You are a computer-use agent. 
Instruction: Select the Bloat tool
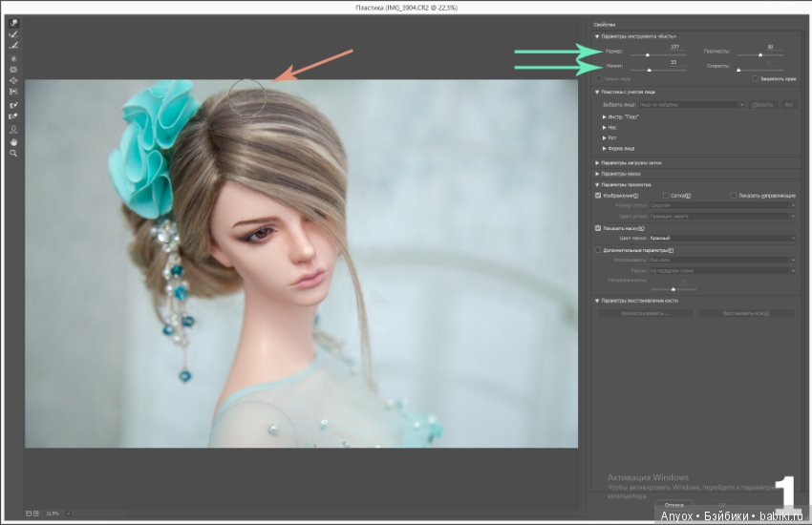click(13, 80)
